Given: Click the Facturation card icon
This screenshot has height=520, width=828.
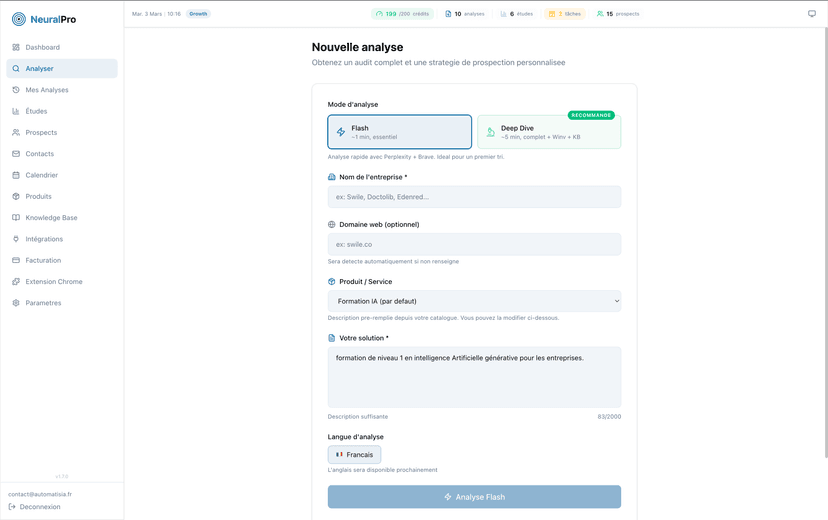Looking at the screenshot, I should 16,260.
